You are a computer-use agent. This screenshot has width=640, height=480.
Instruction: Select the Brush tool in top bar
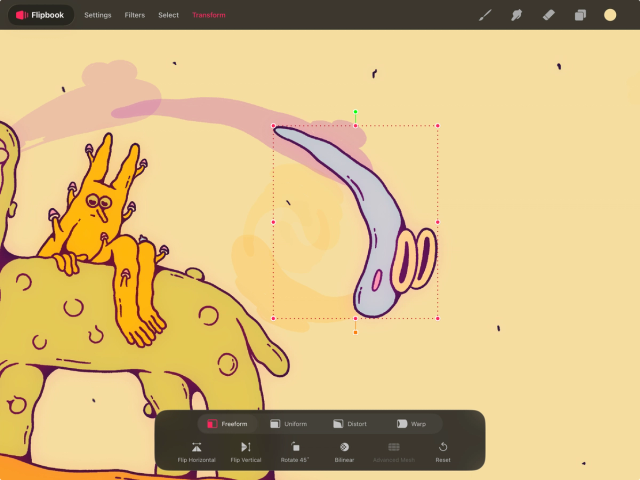[x=486, y=15]
